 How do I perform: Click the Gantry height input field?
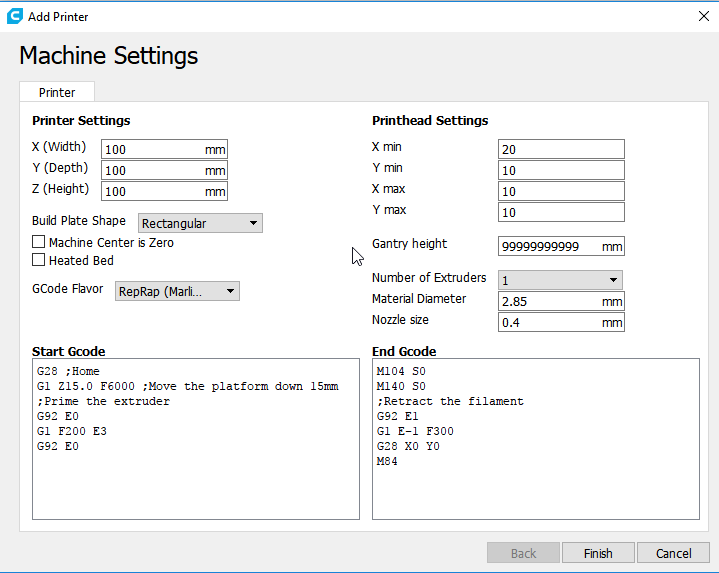point(548,246)
